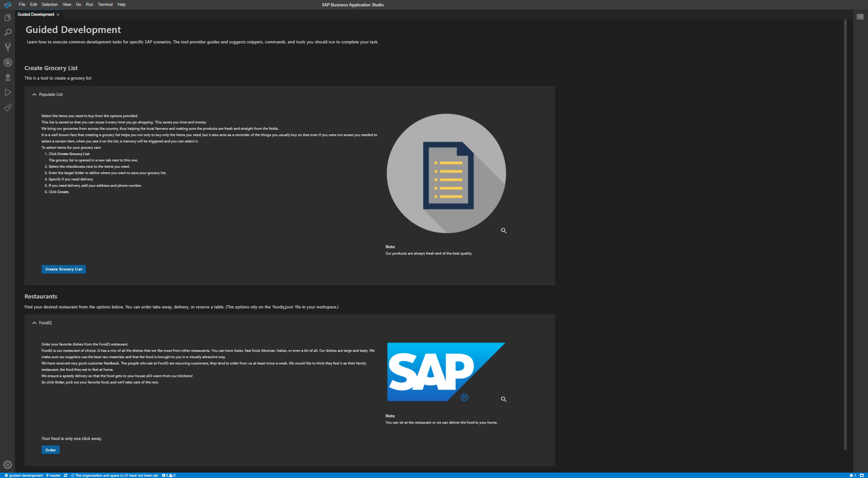Click guided-development workspace in status bar
Viewport: 868px width, 478px height.
[x=24, y=475]
